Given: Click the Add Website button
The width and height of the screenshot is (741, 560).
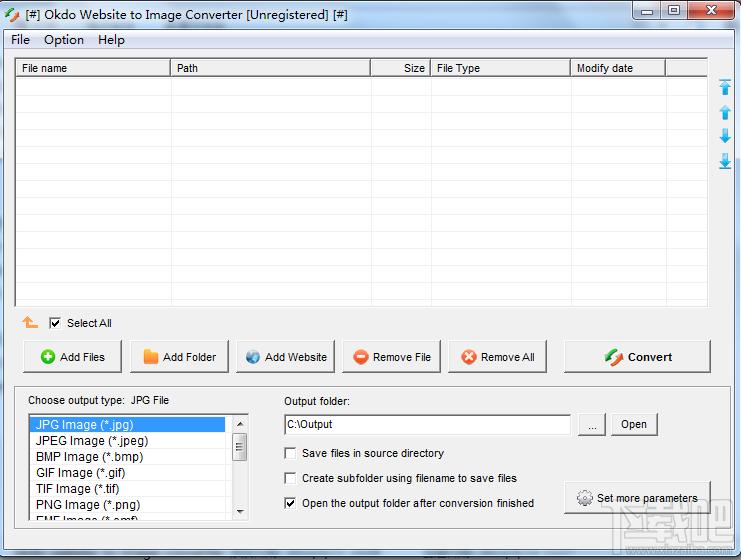Looking at the screenshot, I should tap(285, 357).
